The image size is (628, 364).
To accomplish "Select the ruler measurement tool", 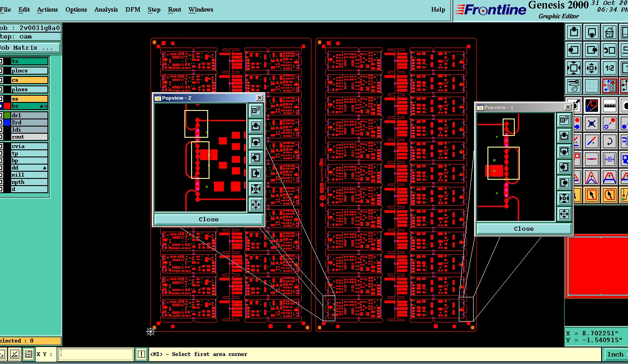I will coord(609,106).
